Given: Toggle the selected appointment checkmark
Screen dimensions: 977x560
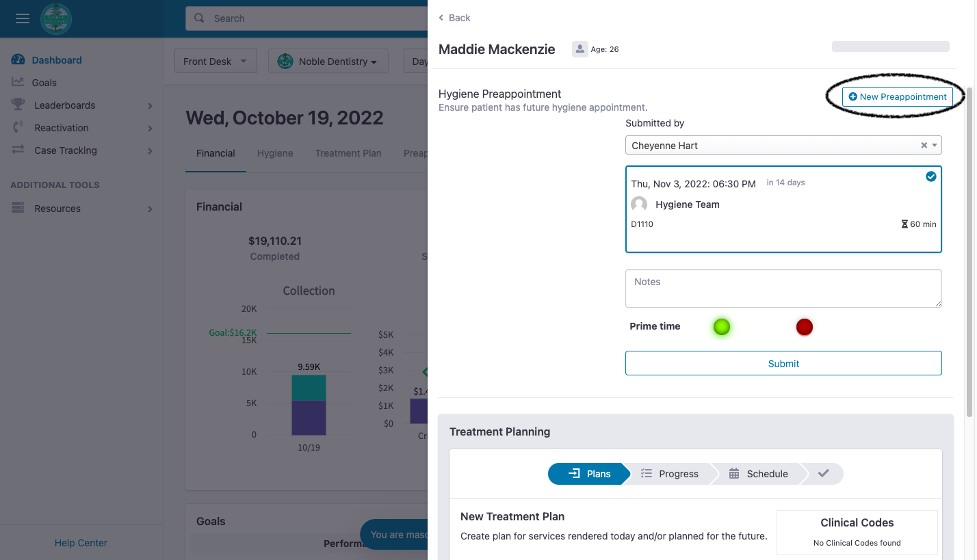Looking at the screenshot, I should 930,176.
